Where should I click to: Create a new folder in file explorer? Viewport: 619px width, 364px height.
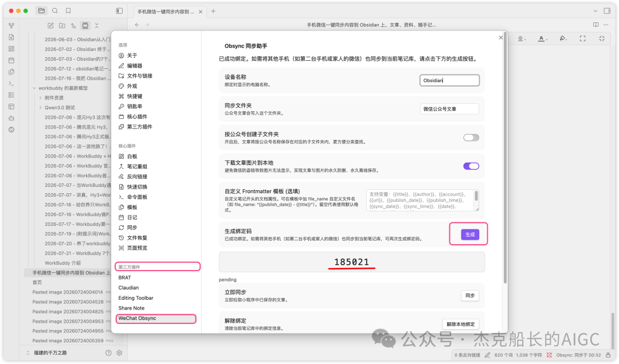point(62,26)
